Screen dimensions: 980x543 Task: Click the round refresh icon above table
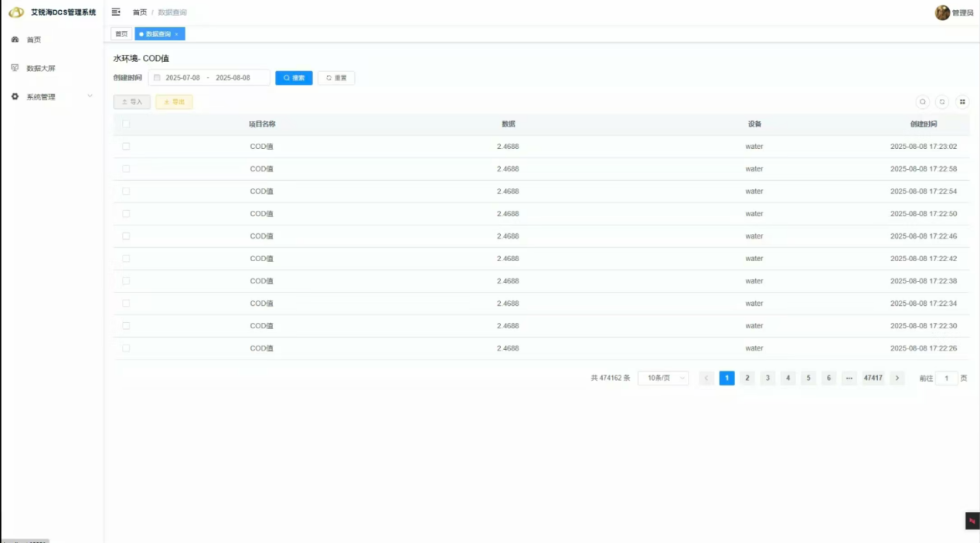(x=942, y=102)
